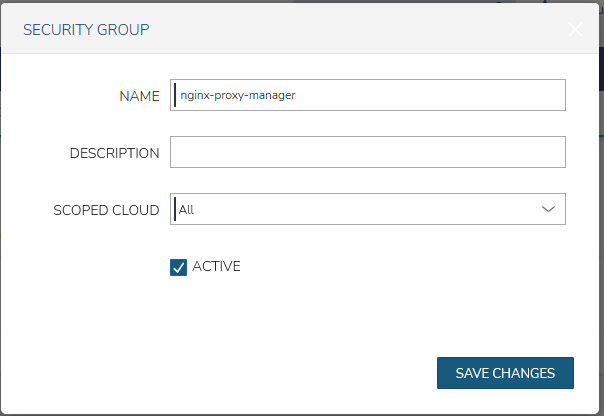Click the down-arrow icon in Scoped Cloud
Viewport: 604px width, 416px height.
[x=548, y=209]
